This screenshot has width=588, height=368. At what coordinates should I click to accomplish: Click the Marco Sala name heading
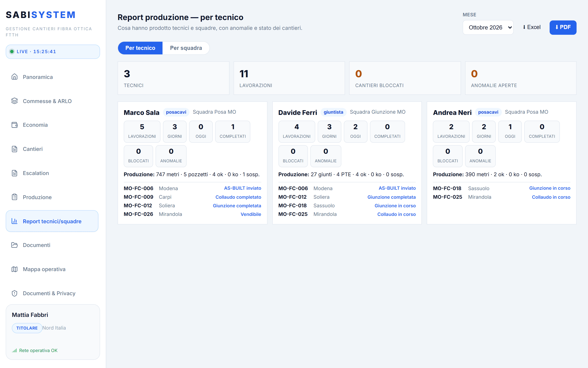point(141,112)
